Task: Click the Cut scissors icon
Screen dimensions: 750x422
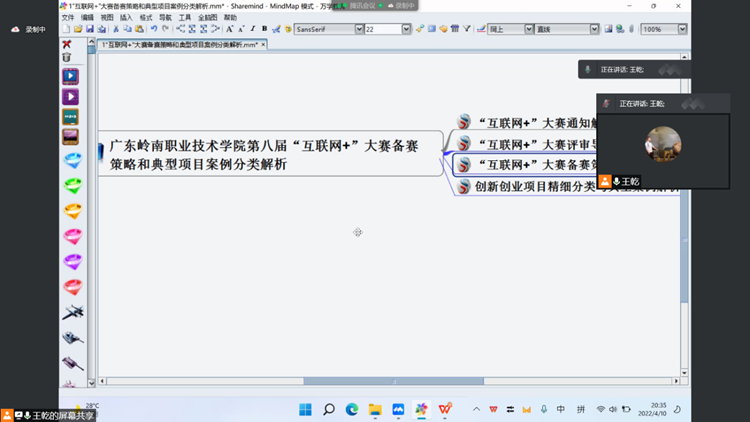Action: pos(116,29)
